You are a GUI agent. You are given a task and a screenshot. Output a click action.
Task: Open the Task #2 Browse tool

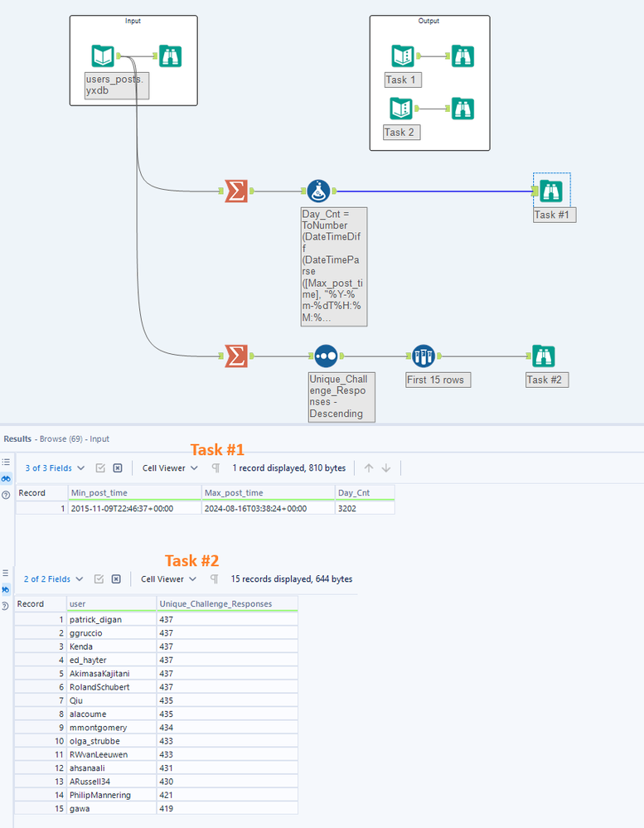pos(543,356)
